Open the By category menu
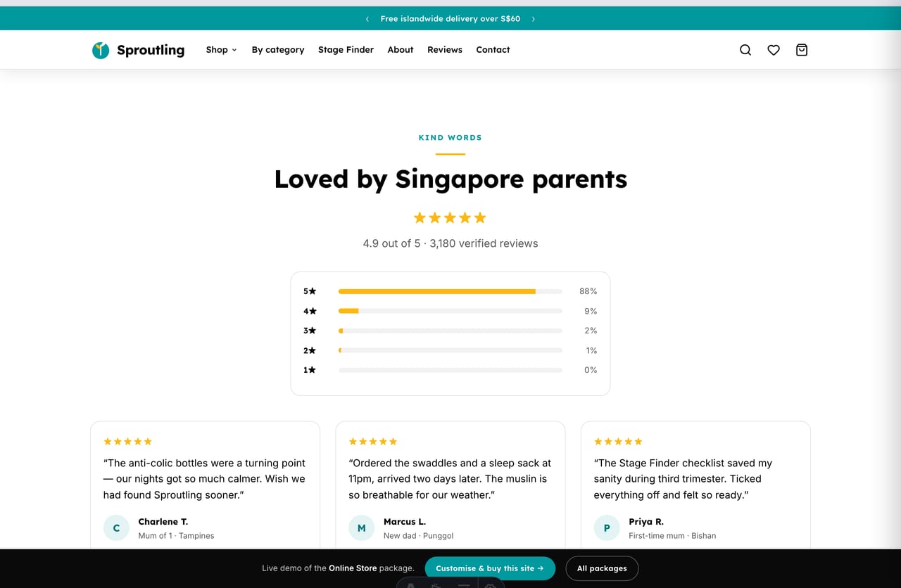The image size is (901, 588). 278,50
